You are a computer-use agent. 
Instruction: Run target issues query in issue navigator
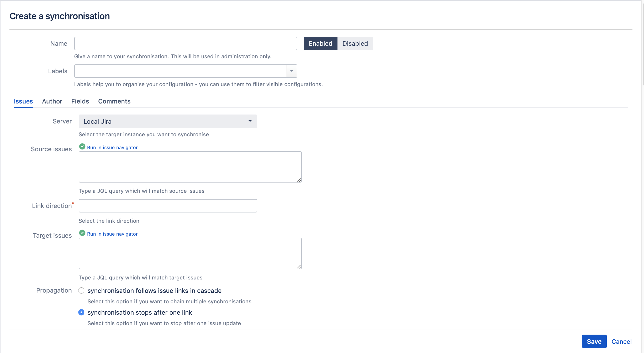112,234
